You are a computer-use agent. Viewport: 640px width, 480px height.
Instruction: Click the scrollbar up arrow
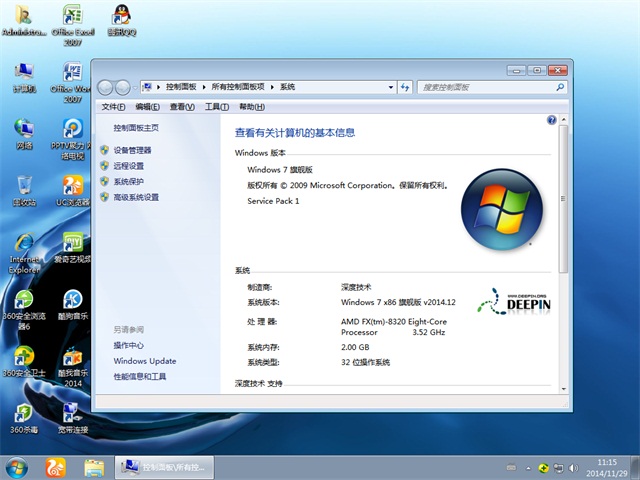564,120
